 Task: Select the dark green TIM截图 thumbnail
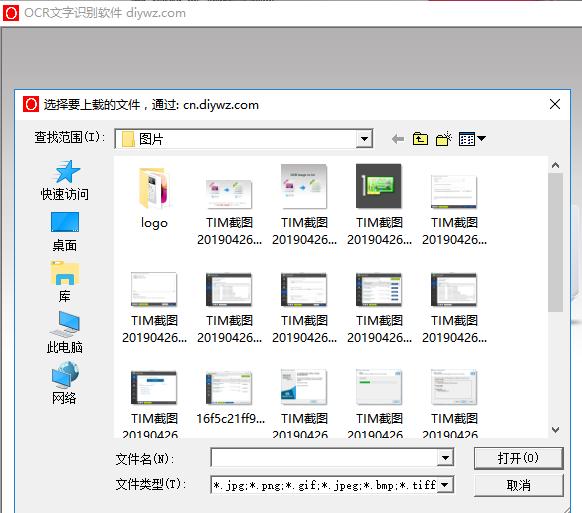tap(379, 205)
